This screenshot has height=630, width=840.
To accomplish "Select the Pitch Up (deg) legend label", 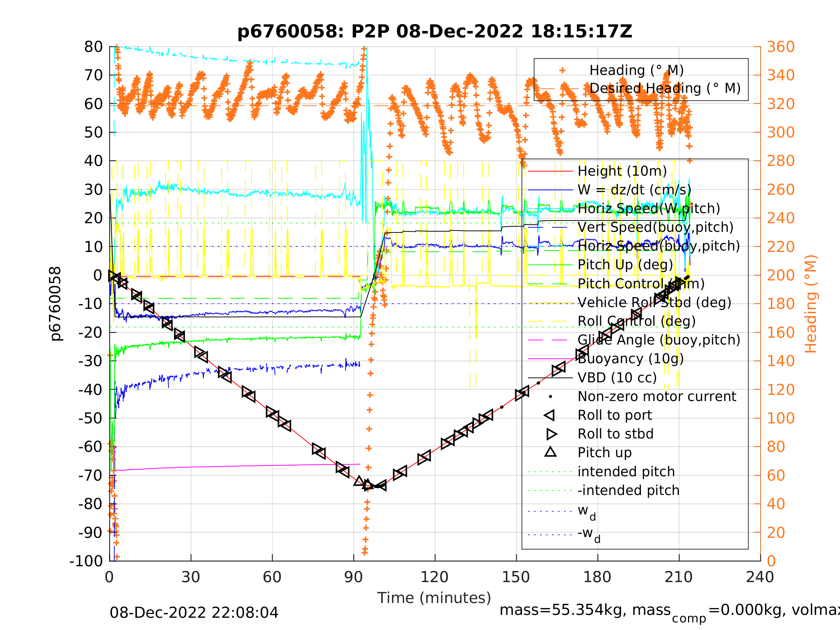I will point(625,265).
